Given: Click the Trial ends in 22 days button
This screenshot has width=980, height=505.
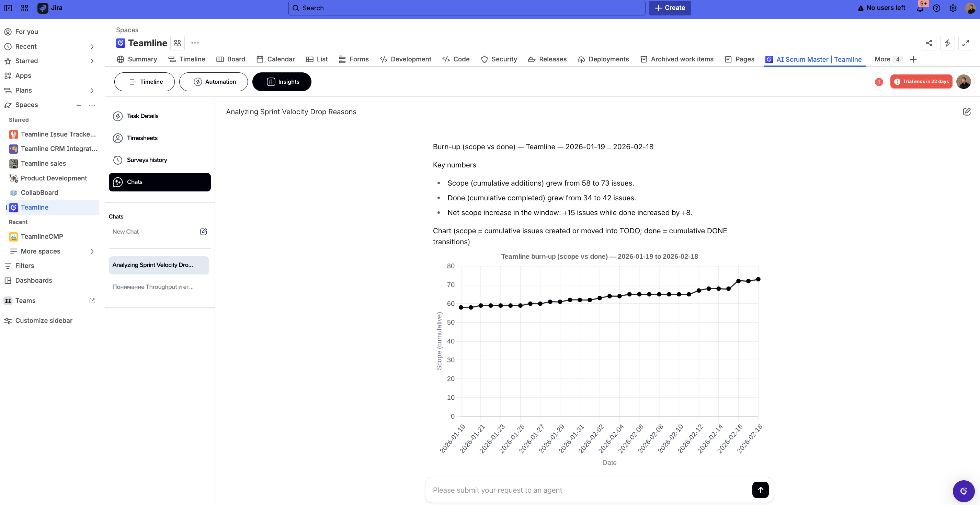Looking at the screenshot, I should pos(921,82).
